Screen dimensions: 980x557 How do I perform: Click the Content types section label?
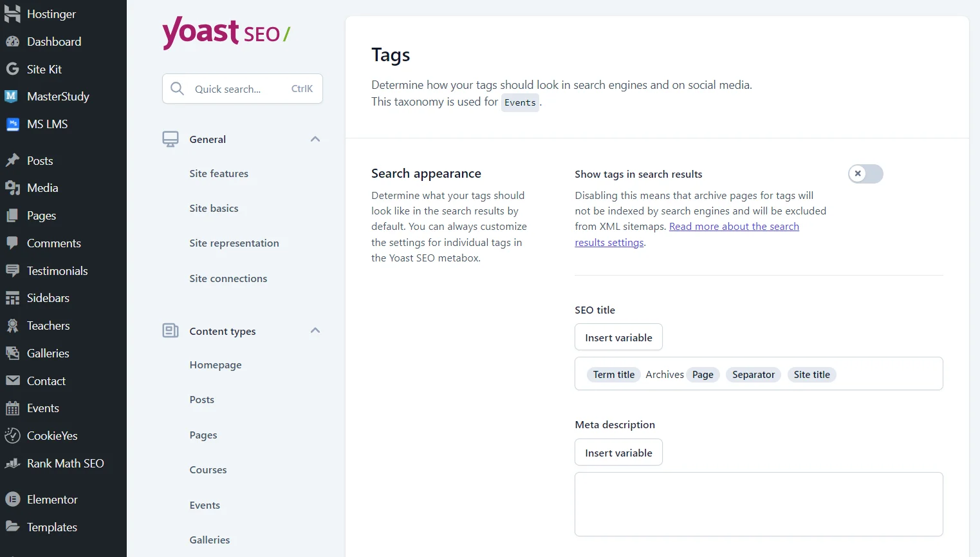tap(223, 331)
